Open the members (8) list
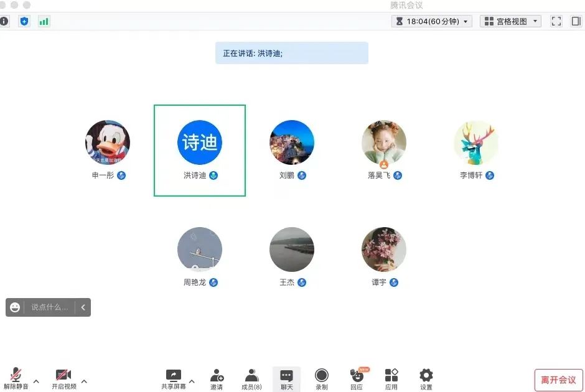585x392 pixels. (x=251, y=379)
